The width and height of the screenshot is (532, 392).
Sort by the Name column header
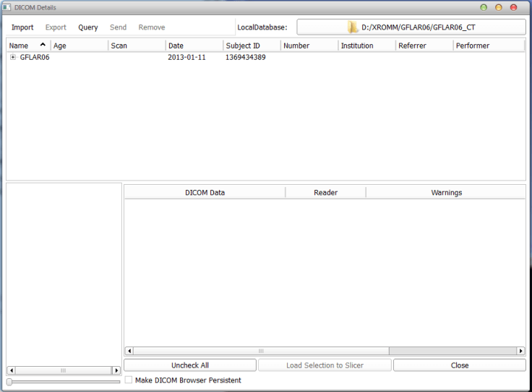28,45
